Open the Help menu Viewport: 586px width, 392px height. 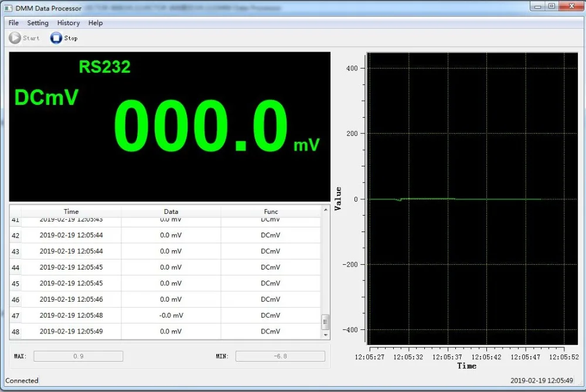[96, 23]
